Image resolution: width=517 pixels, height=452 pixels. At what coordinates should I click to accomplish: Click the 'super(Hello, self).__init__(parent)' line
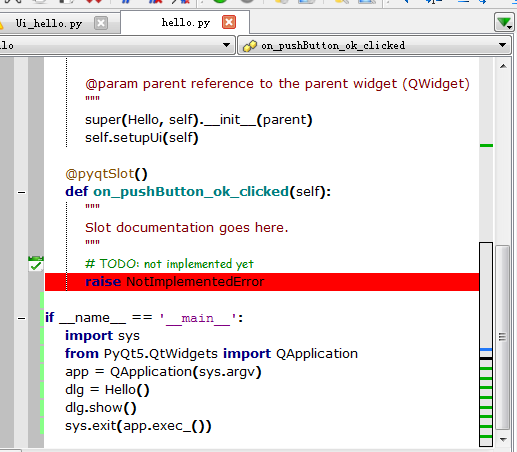pyautogui.click(x=199, y=120)
